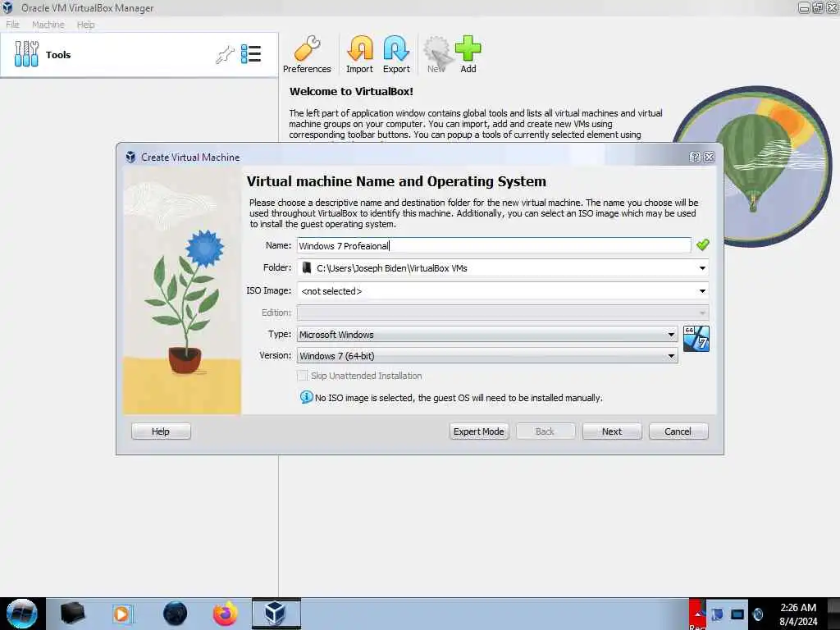
Task: Click the Welcome to VirtualBox! heading
Action: 351,91
